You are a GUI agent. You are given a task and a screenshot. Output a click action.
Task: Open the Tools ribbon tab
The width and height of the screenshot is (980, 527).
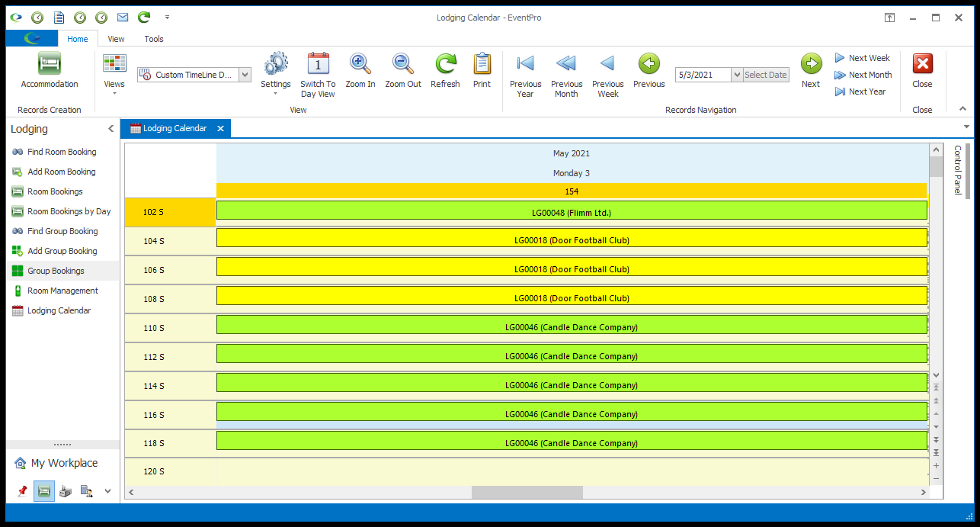[x=154, y=39]
